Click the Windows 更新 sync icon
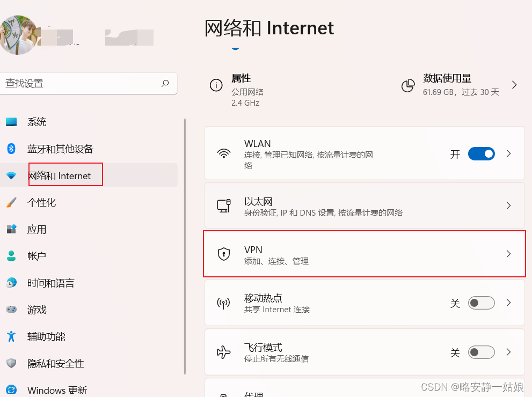532x397 pixels. click(x=11, y=390)
